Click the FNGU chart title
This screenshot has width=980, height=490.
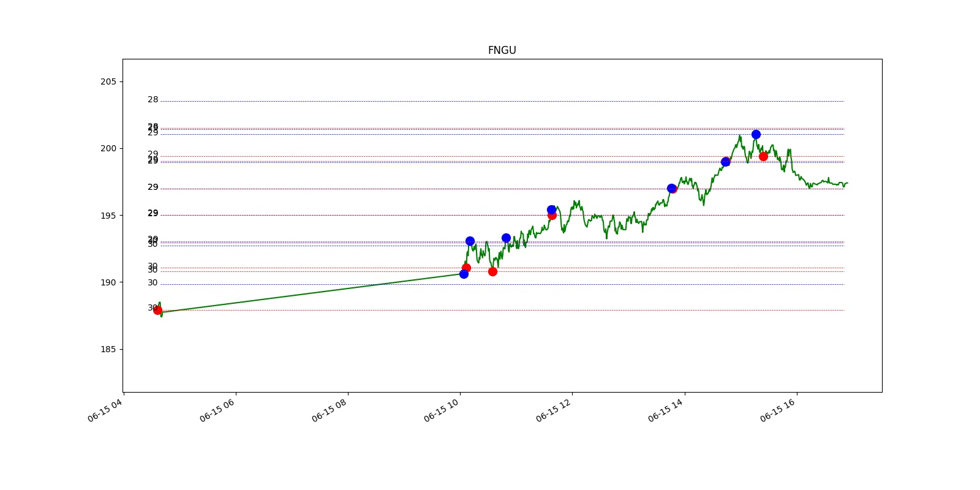pos(502,50)
